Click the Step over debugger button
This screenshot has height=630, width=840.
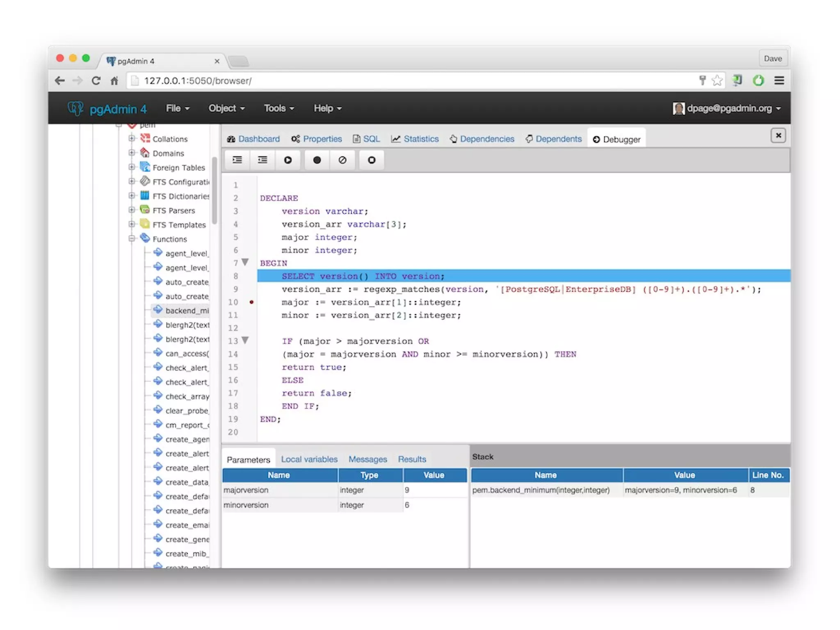tap(262, 160)
